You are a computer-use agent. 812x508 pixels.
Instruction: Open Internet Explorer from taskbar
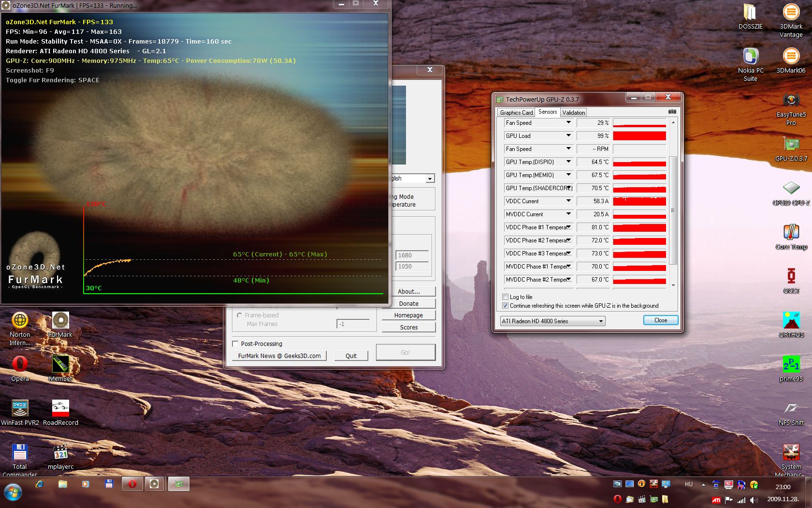(40, 484)
